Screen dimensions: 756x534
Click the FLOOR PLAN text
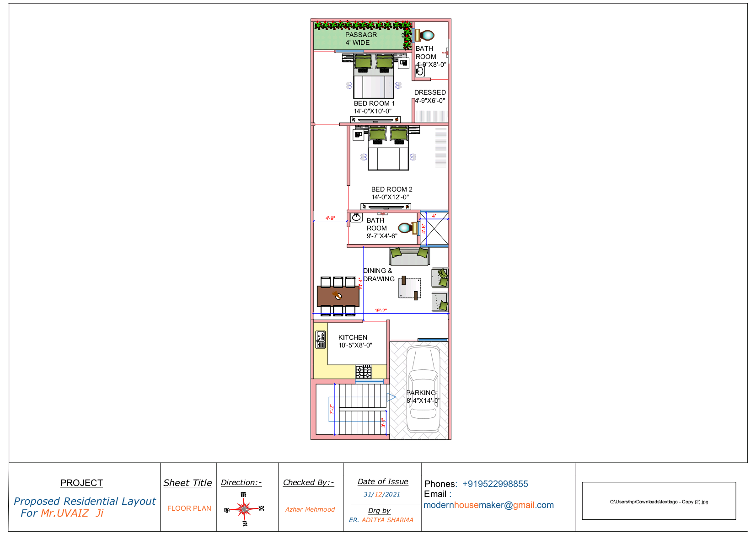click(189, 508)
